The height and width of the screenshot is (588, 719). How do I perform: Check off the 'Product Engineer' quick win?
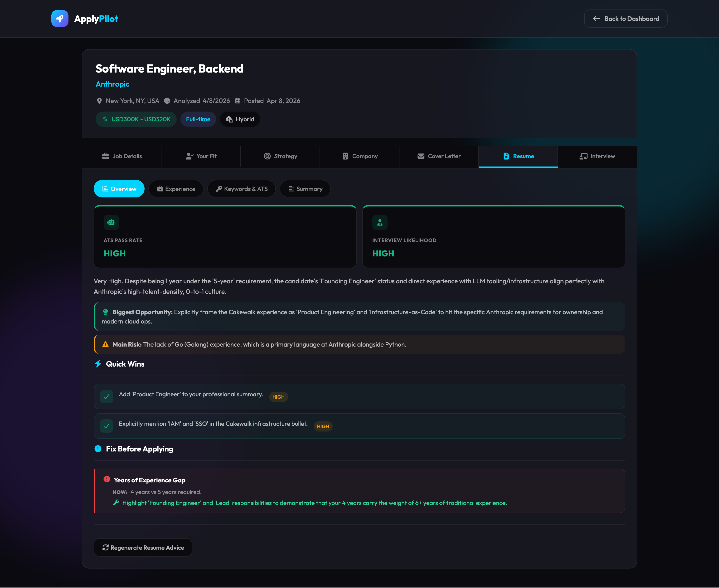coord(107,397)
